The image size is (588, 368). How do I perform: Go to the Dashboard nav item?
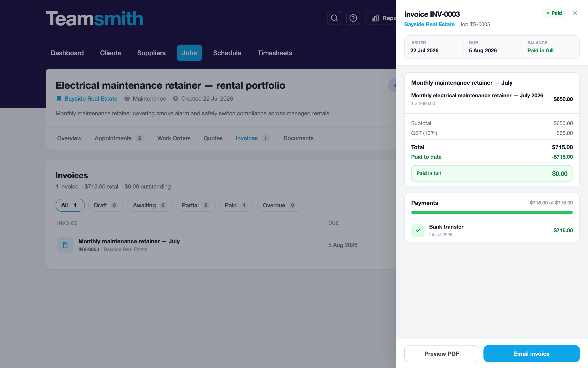[67, 53]
